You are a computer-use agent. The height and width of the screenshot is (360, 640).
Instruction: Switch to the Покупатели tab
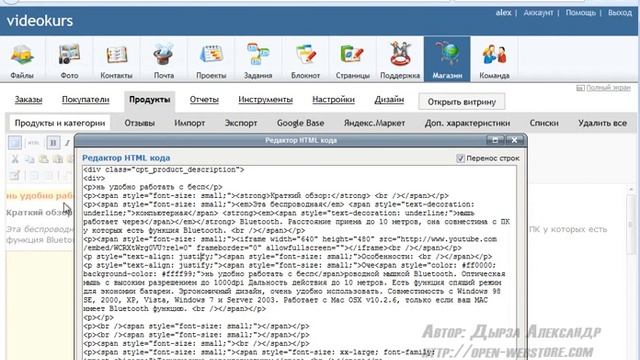point(86,100)
